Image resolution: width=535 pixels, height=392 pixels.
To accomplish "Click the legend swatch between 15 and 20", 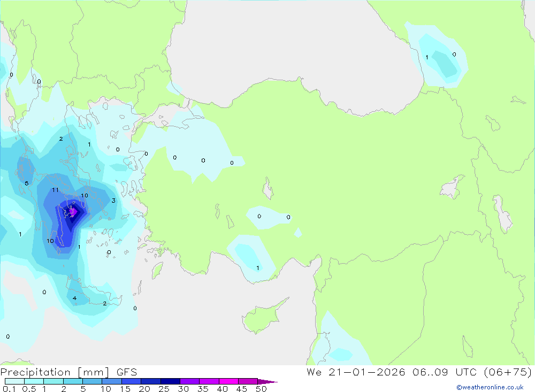I will 131,381.
